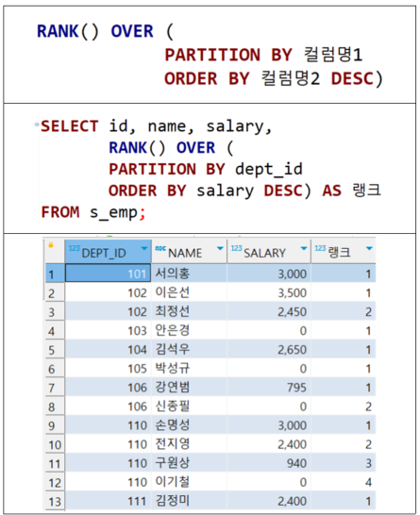Screen dimensions: 420x515
Task: Click the numeric type icon of SALARY header
Action: pos(236,248)
